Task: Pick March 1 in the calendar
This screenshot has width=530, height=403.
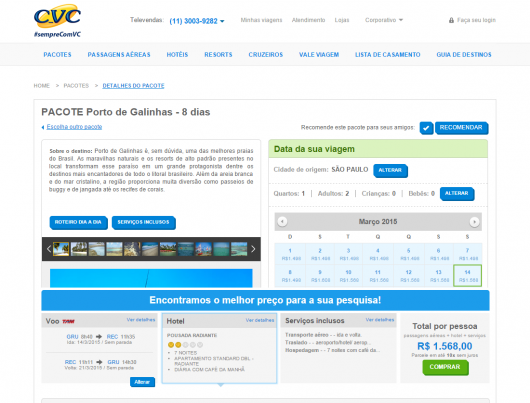Action: [290, 254]
